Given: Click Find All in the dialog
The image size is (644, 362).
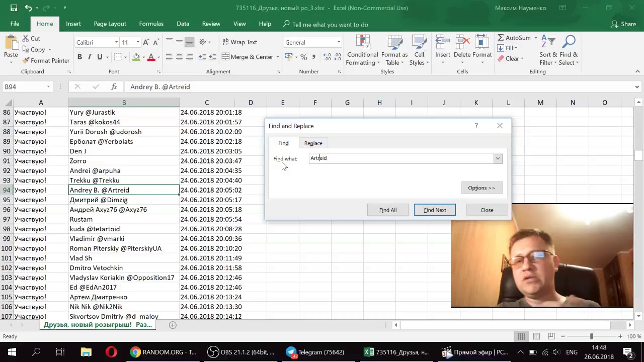Looking at the screenshot, I should click(x=388, y=210).
